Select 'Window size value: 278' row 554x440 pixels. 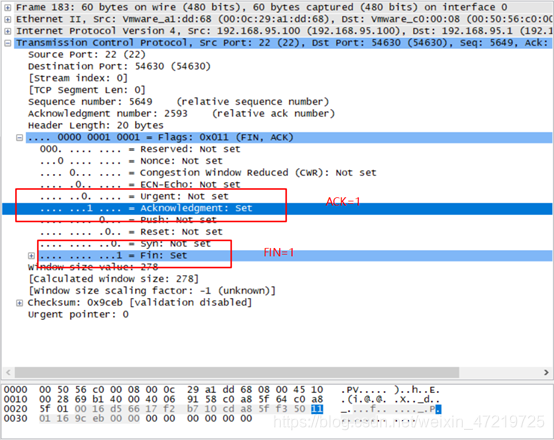tap(93, 267)
